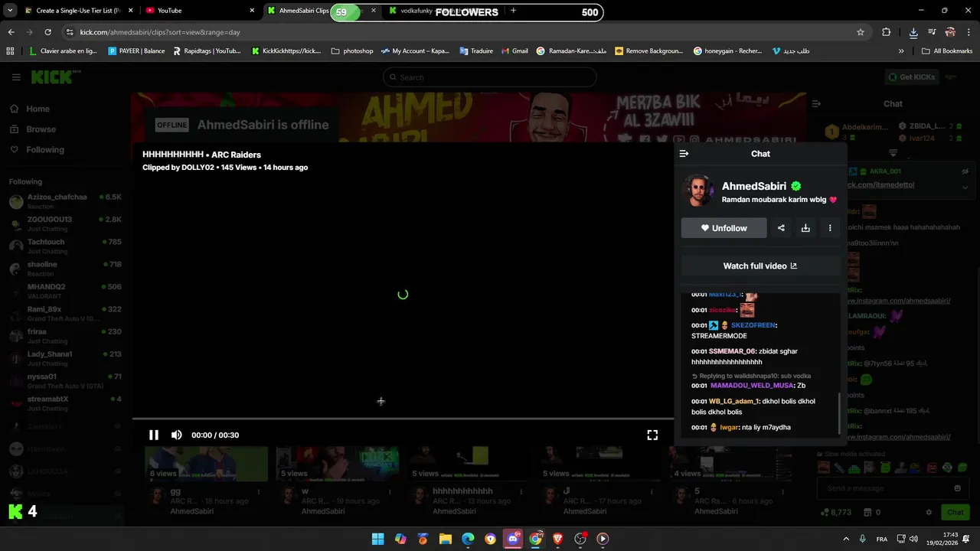This screenshot has height=551, width=980.
Task: Open chat settings gear icon
Action: [929, 512]
